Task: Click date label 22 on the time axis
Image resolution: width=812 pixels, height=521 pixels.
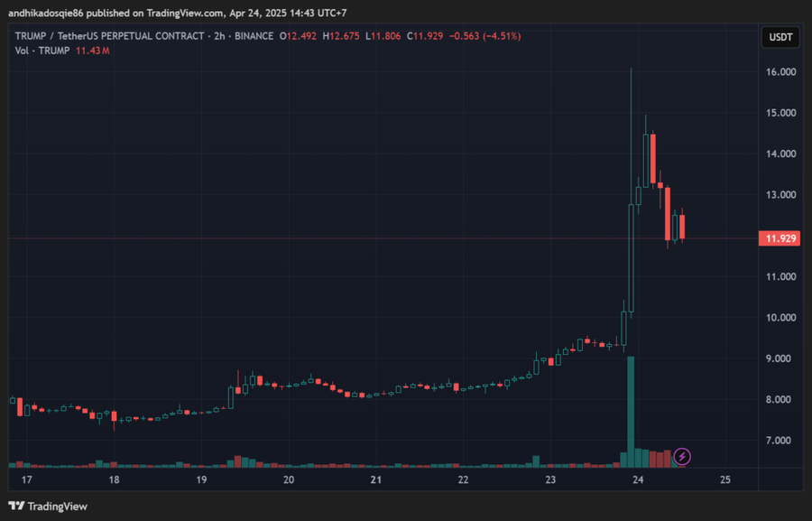Action: pyautogui.click(x=463, y=480)
